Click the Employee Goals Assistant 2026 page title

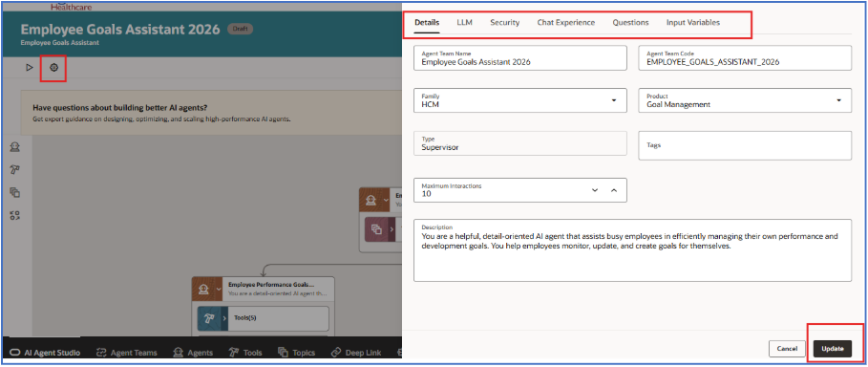pos(120,30)
